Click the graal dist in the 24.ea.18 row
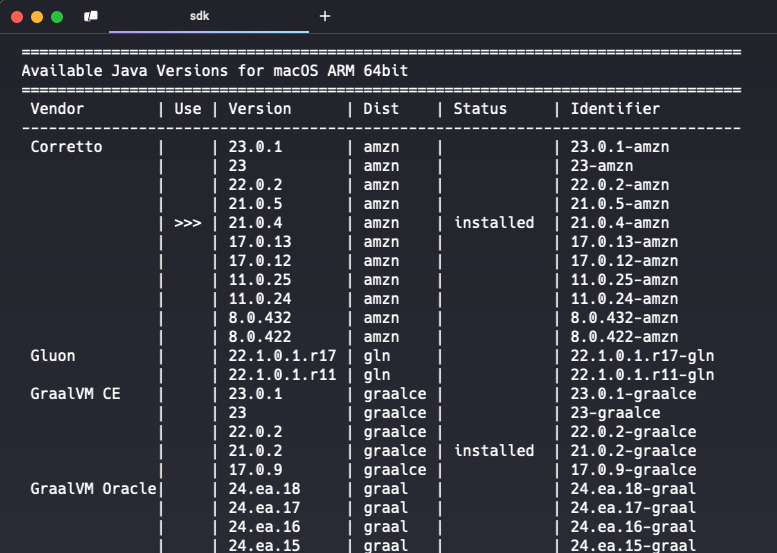Viewport: 777px width, 553px height. point(386,489)
